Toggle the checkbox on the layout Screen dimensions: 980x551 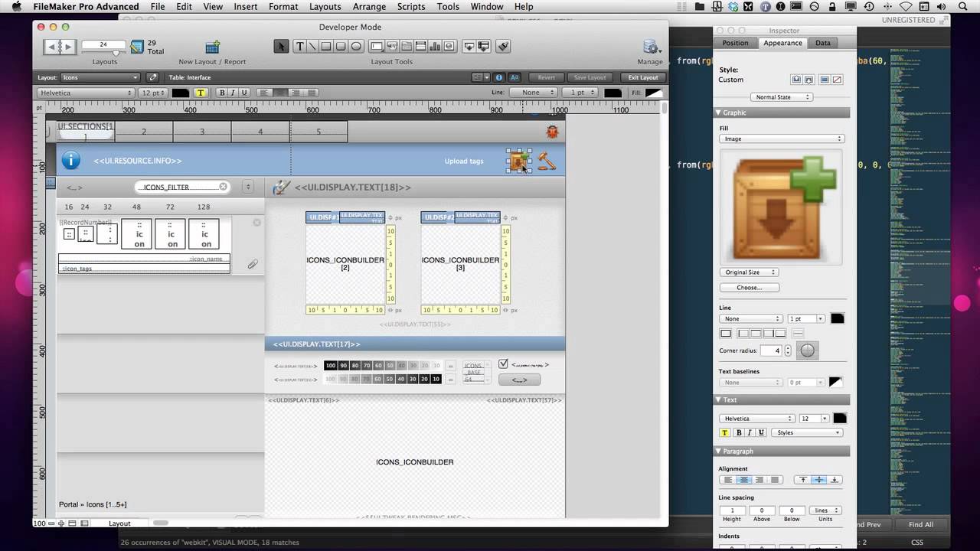point(503,364)
